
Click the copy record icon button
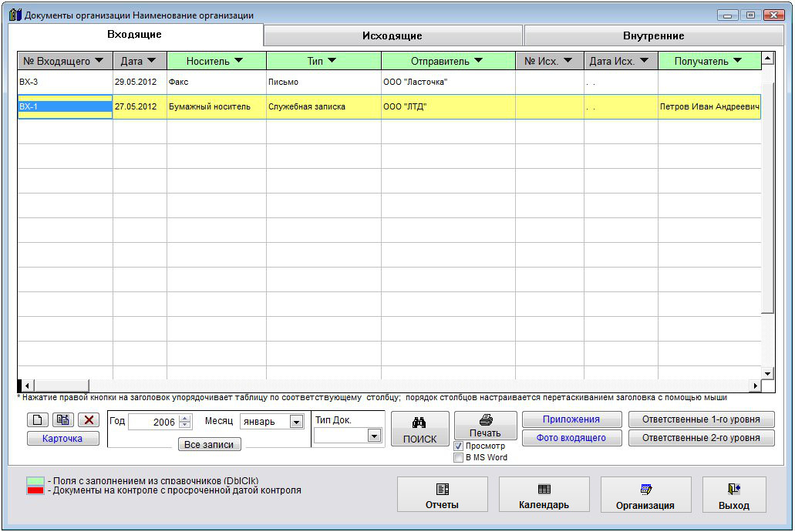pos(63,420)
